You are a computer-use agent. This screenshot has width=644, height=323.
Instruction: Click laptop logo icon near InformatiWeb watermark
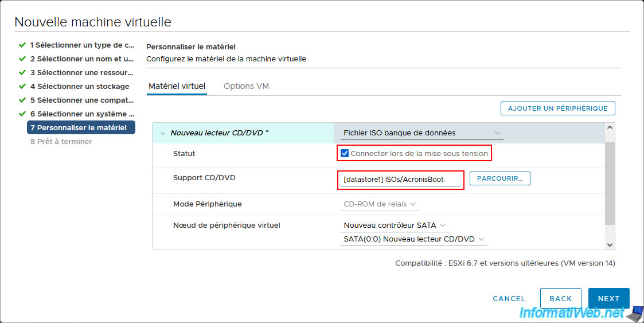click(x=635, y=314)
